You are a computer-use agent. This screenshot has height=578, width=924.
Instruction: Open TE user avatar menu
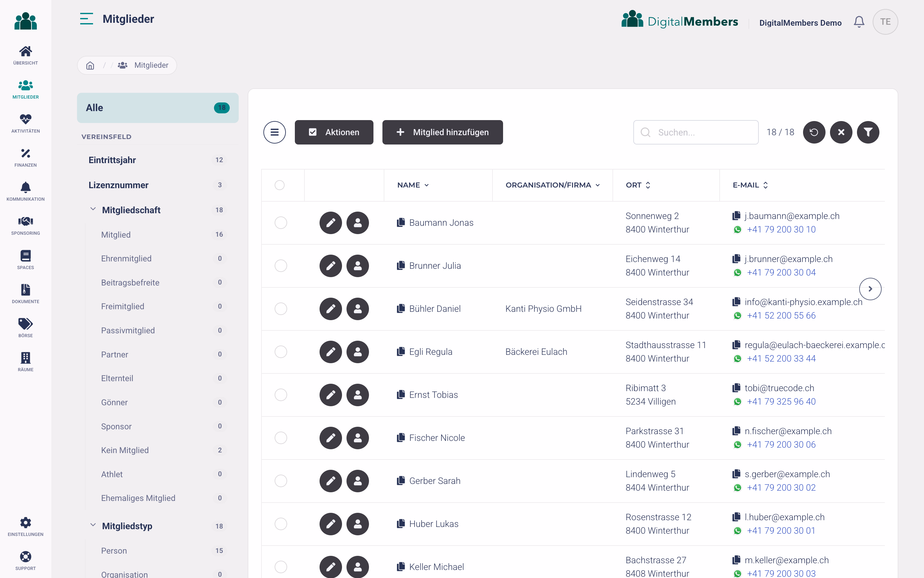tap(885, 22)
